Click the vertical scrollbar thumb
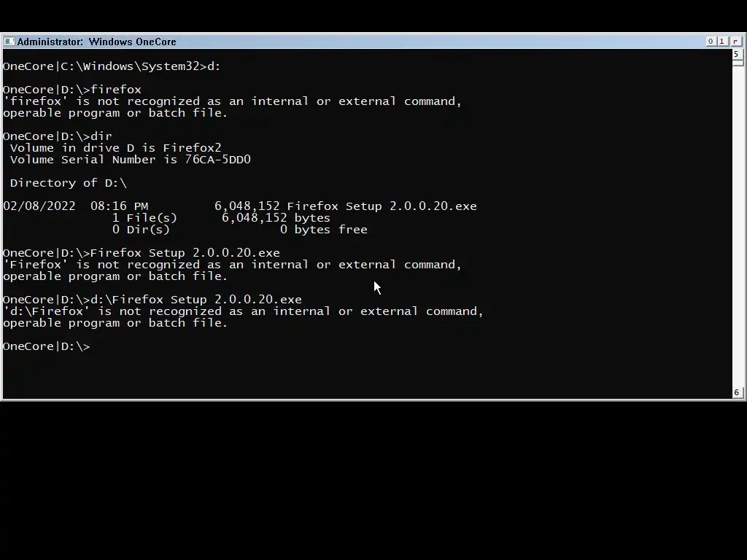Screen dimensions: 747x560 [738, 63]
